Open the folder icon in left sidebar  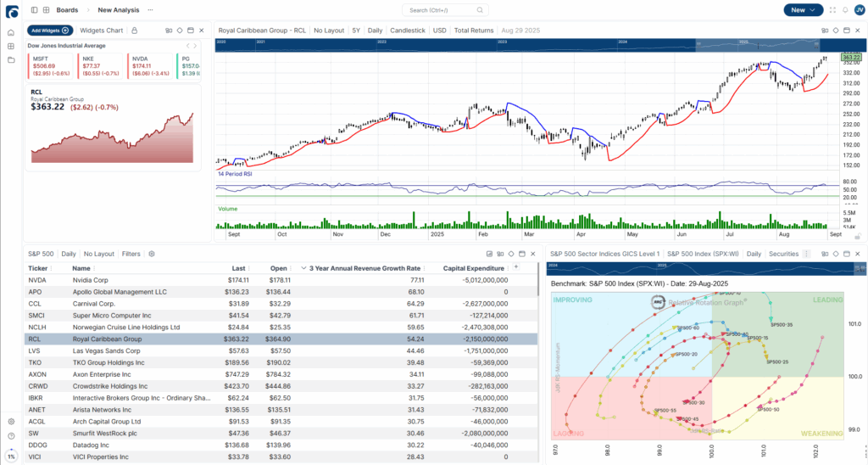11,60
